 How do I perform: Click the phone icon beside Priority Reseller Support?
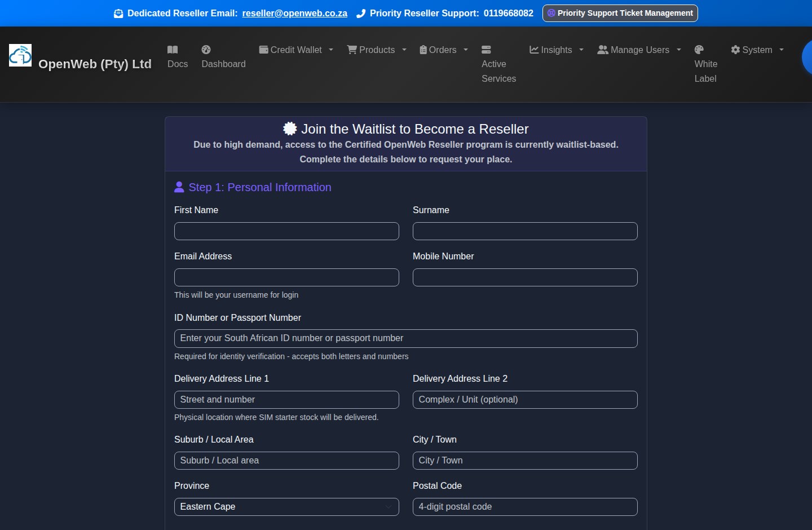click(361, 14)
